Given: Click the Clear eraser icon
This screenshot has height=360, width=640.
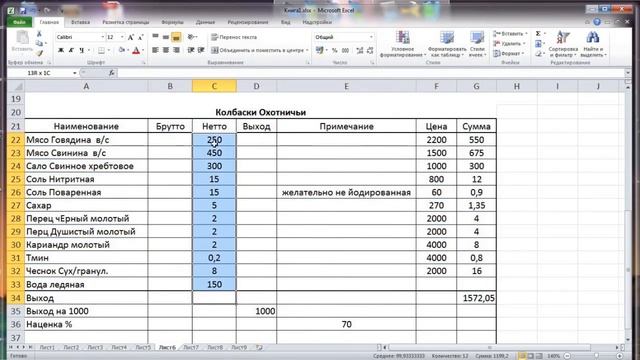Looking at the screenshot, I should pyautogui.click(x=538, y=53).
